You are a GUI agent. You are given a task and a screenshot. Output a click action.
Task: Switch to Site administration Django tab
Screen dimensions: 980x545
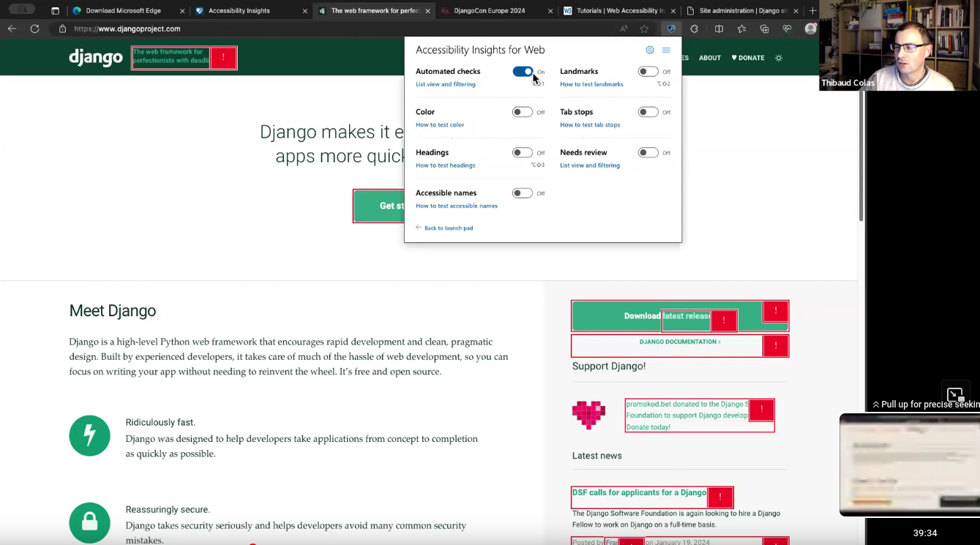(743, 11)
